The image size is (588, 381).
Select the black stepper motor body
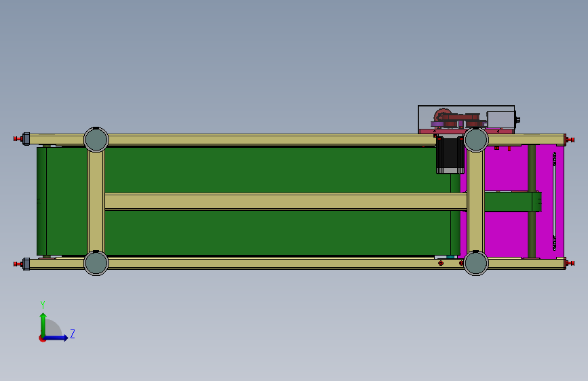450,155
